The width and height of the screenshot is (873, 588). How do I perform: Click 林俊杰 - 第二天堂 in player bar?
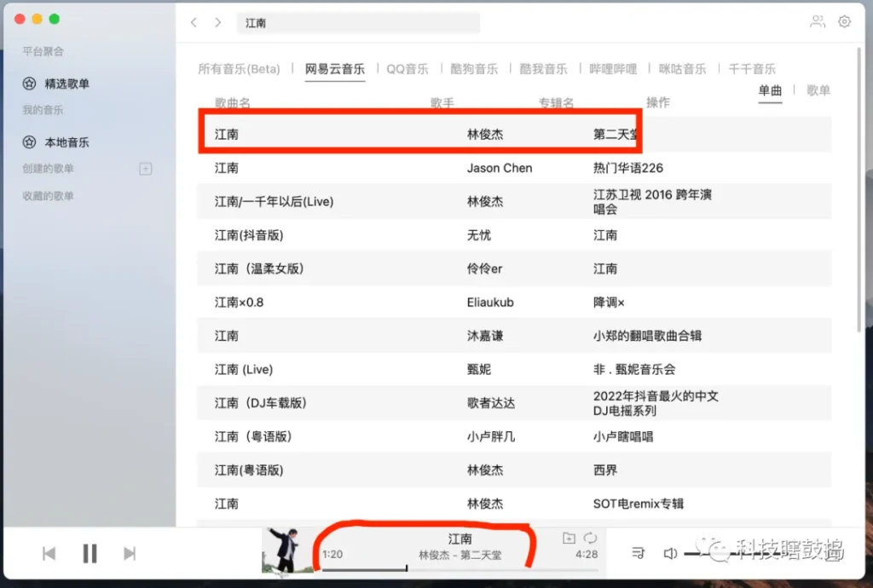pyautogui.click(x=460, y=555)
